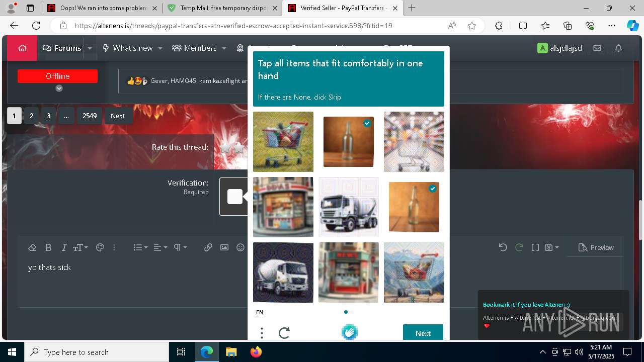
Task: Open the alerts bell icon
Action: 618,48
